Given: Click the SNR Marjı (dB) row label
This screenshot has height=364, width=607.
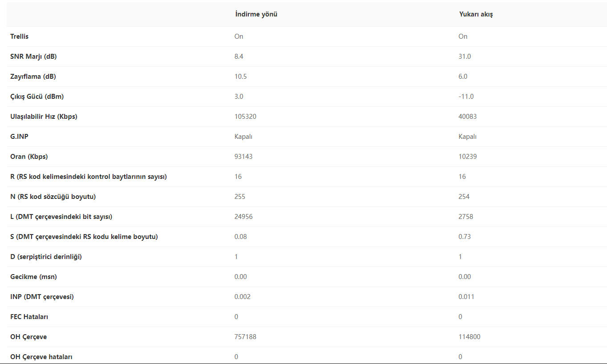Looking at the screenshot, I should click(x=33, y=57).
